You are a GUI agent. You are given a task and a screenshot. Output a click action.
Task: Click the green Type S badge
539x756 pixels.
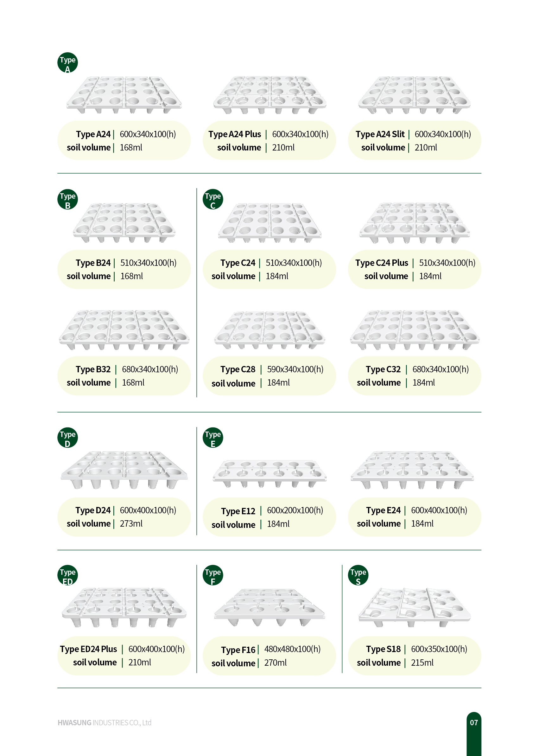pyautogui.click(x=358, y=575)
